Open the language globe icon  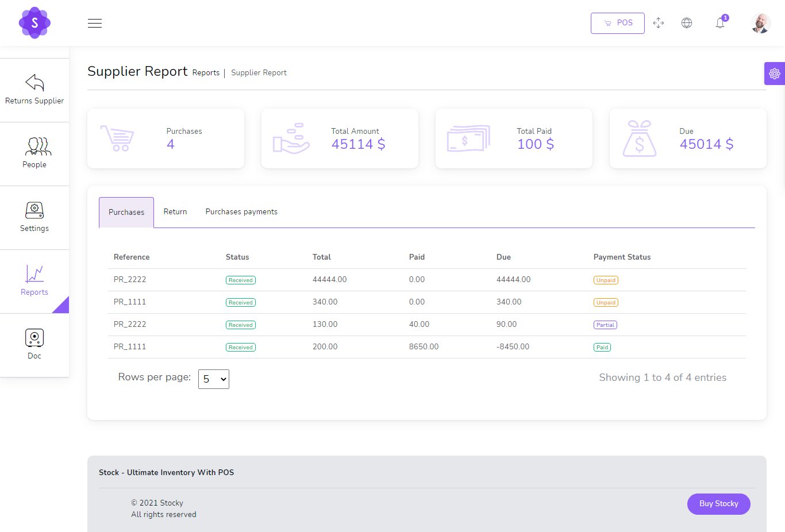pos(687,23)
